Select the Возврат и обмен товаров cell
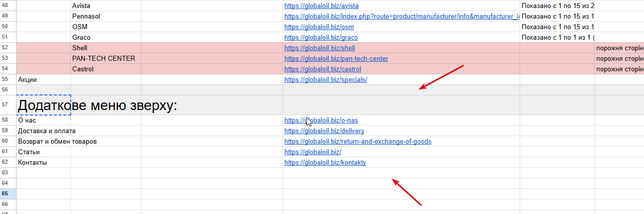The width and height of the screenshot is (644, 214). tap(43, 141)
